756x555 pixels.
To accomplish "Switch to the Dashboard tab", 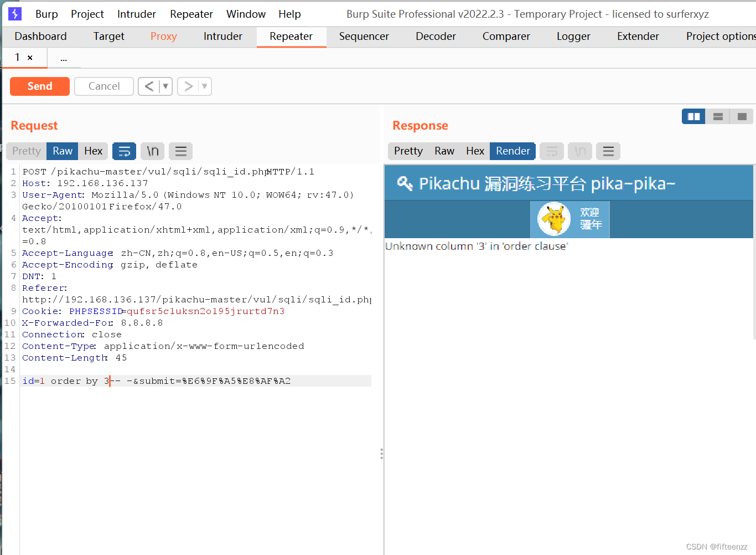I will (40, 36).
